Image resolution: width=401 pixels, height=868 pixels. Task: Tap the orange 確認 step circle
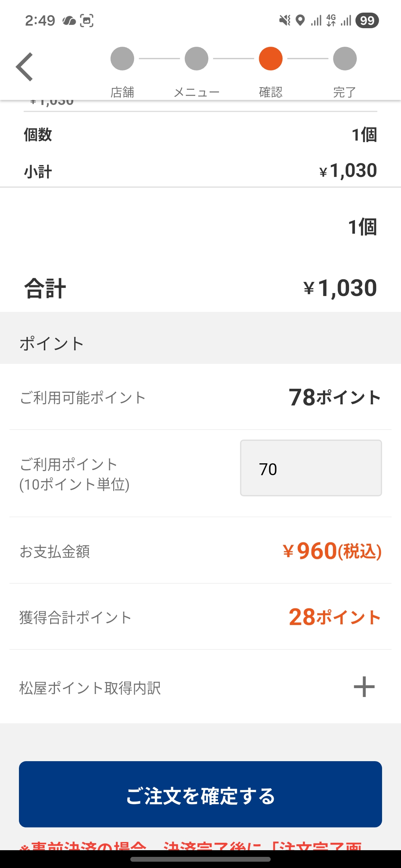271,59
